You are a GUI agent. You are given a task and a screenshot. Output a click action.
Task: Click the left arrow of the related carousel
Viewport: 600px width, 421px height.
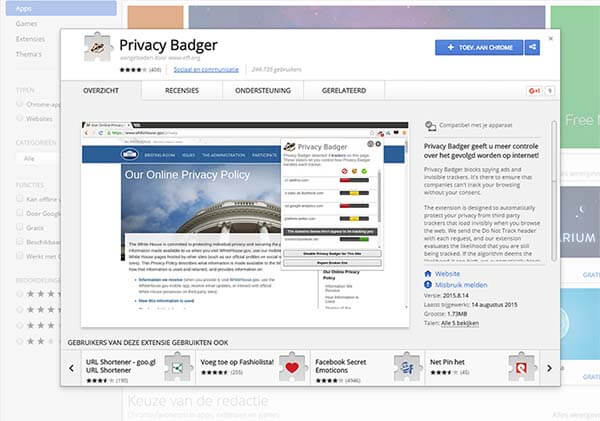coord(72,368)
